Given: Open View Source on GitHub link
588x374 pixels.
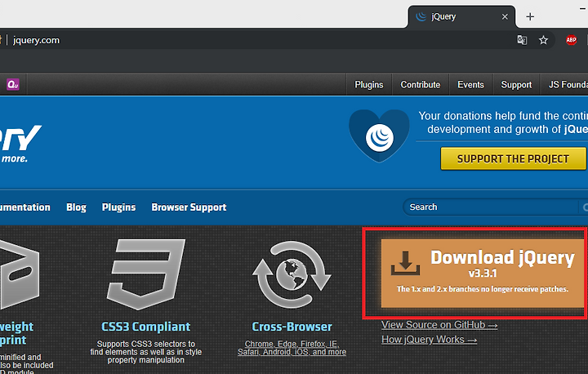Looking at the screenshot, I should 439,325.
